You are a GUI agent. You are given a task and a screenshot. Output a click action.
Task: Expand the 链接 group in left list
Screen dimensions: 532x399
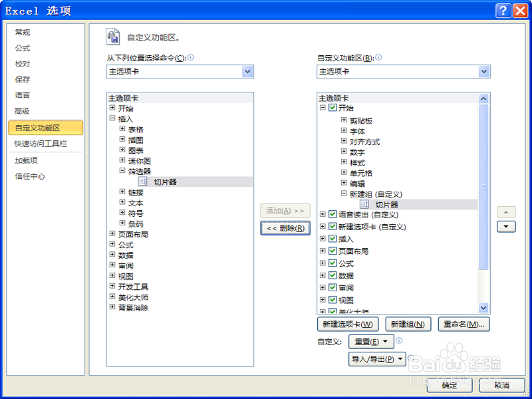point(122,192)
